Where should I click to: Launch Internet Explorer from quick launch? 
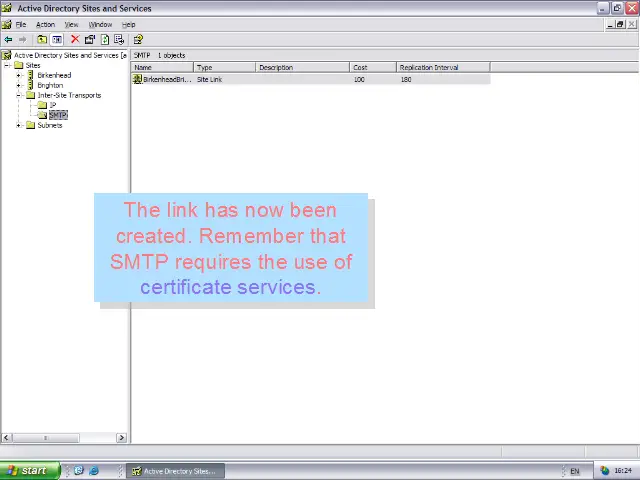[94, 471]
